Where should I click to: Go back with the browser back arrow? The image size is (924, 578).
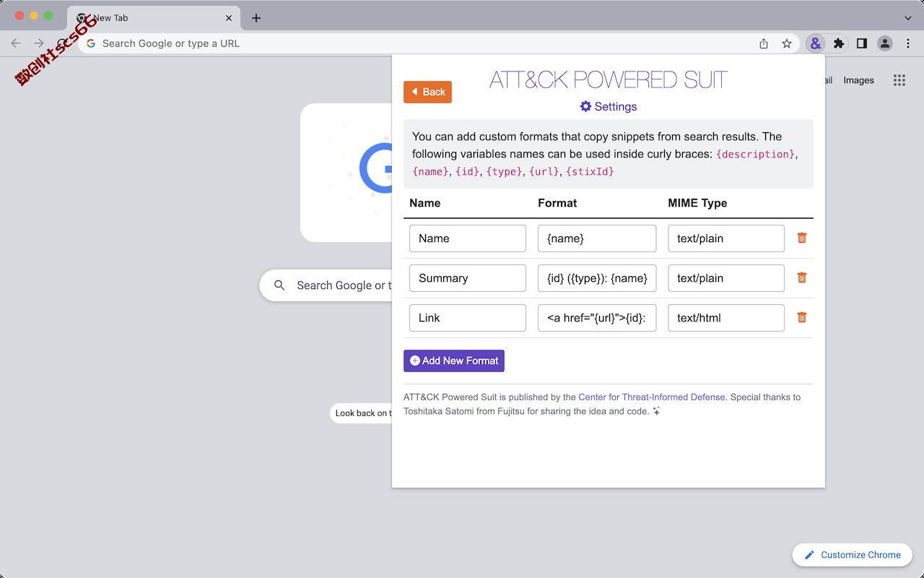pyautogui.click(x=16, y=43)
